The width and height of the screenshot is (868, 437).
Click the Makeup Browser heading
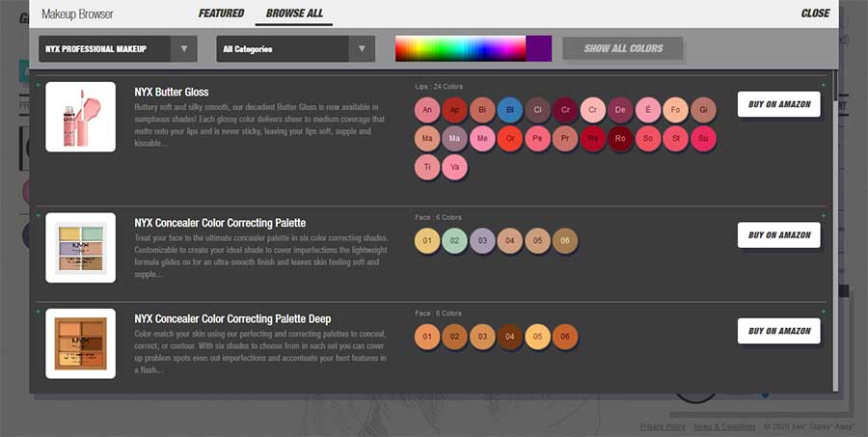[x=77, y=14]
